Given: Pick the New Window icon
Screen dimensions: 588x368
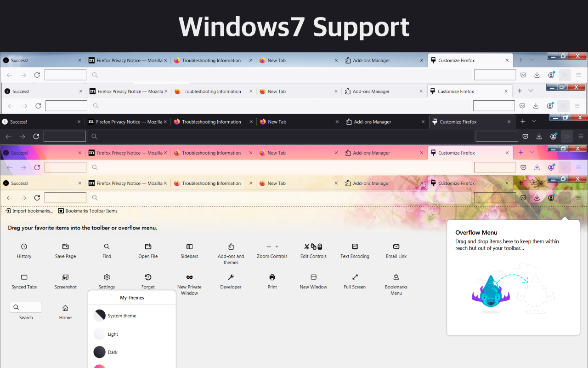Looking at the screenshot, I should coord(313,277).
